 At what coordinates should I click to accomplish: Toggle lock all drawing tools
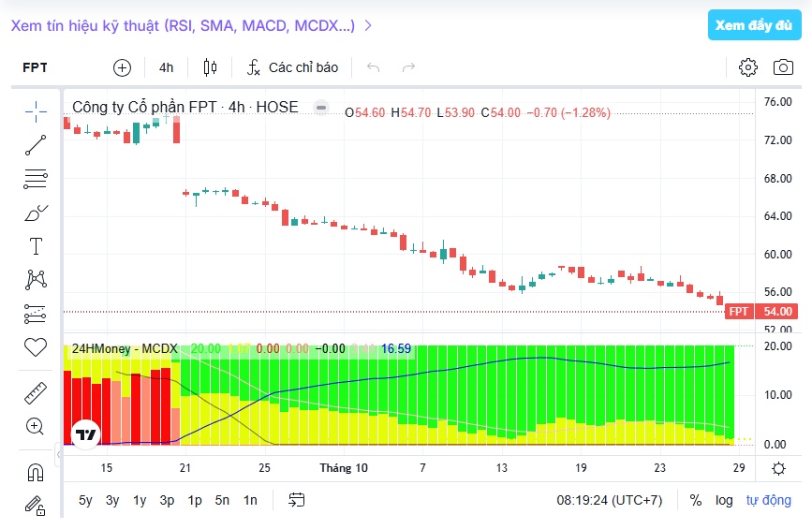pos(36,506)
